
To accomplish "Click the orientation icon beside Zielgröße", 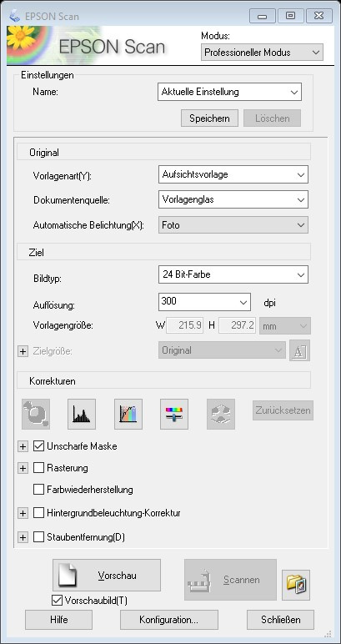I will (x=299, y=350).
